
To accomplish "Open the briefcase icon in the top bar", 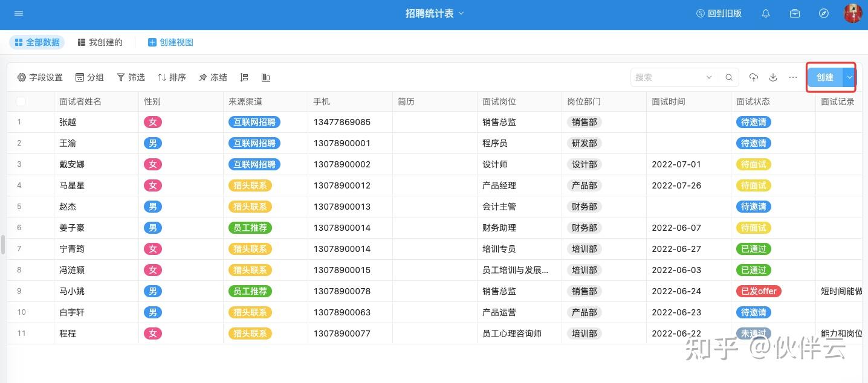I will pyautogui.click(x=795, y=13).
